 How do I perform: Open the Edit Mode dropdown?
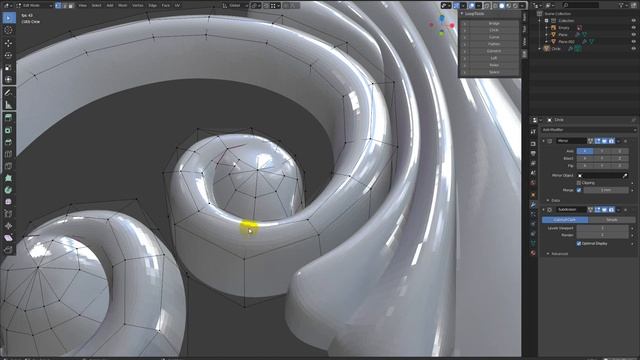pos(34,5)
